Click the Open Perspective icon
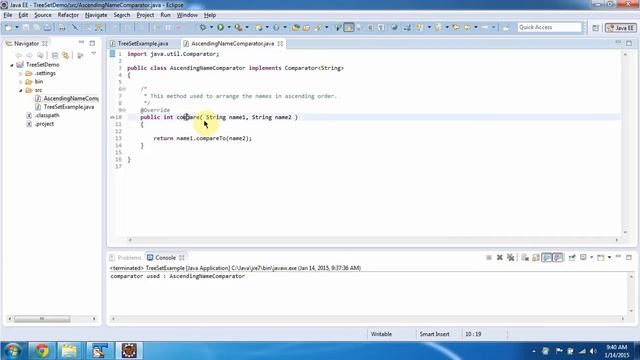 point(596,27)
